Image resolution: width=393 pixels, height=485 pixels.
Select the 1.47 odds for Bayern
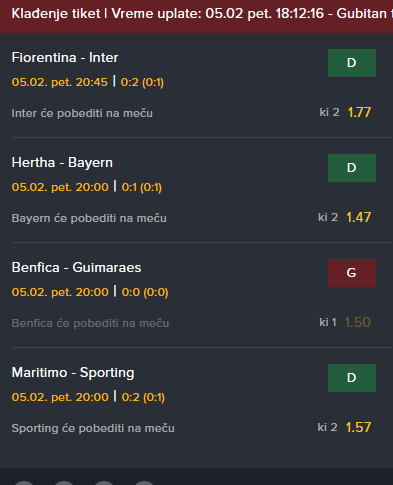click(x=358, y=217)
